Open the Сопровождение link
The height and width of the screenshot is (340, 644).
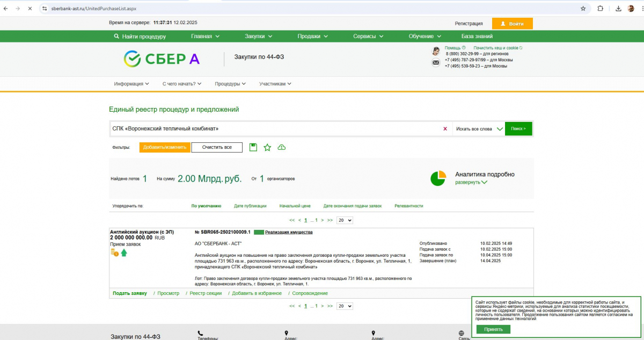coord(310,293)
